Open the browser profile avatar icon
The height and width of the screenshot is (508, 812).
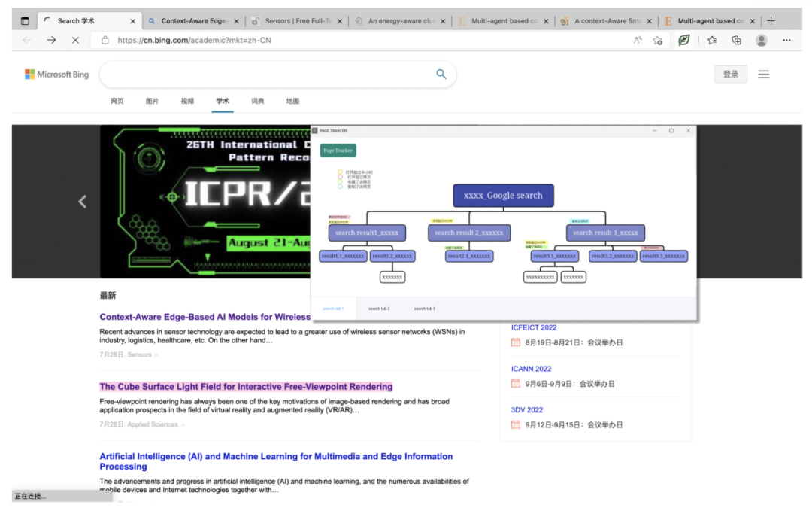[x=761, y=40]
